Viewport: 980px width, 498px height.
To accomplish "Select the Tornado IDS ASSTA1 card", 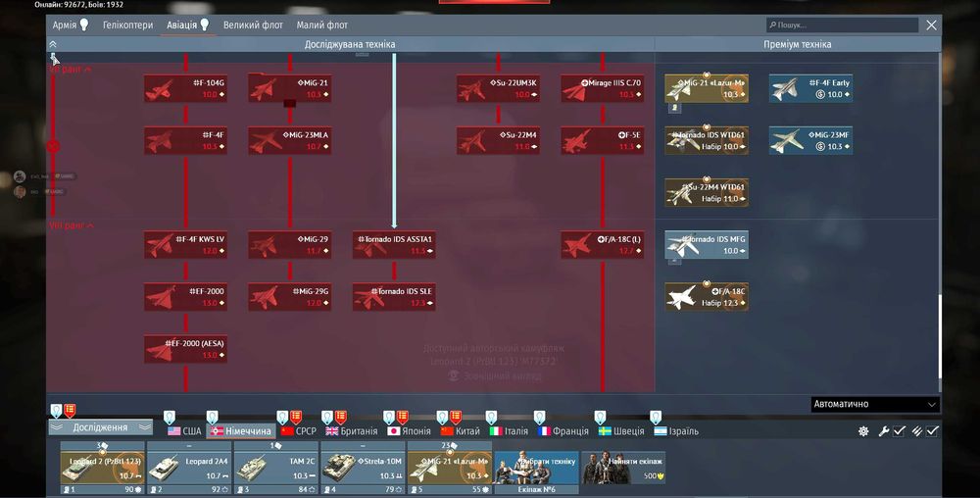I will coord(394,245).
